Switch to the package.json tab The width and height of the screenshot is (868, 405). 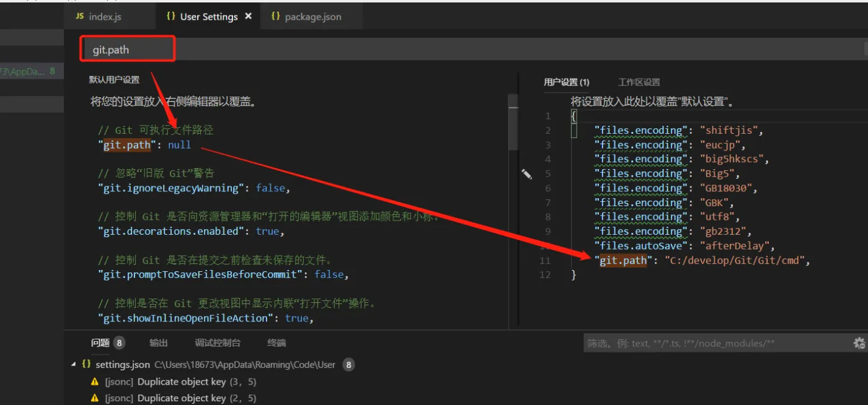click(x=312, y=17)
